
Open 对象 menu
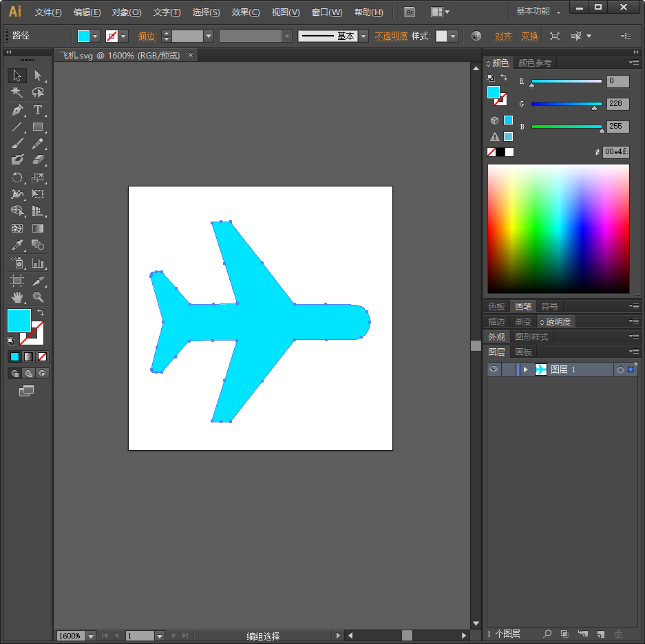tap(127, 12)
